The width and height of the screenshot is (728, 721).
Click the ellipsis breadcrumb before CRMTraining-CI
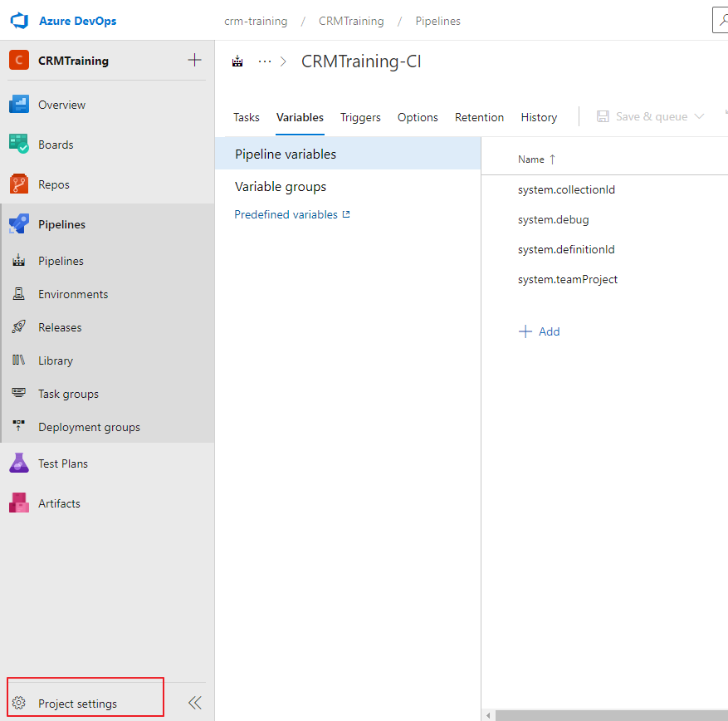(x=265, y=61)
